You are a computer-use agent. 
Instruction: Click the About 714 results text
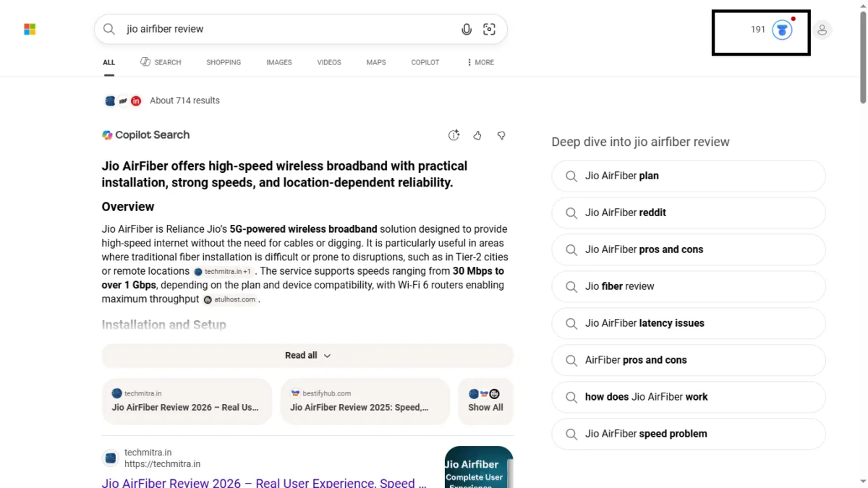coord(184,100)
